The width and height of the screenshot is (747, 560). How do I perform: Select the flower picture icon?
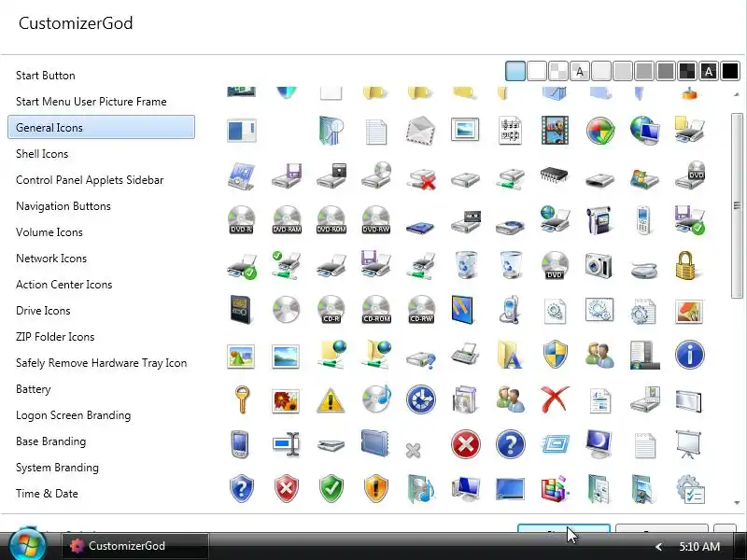286,400
